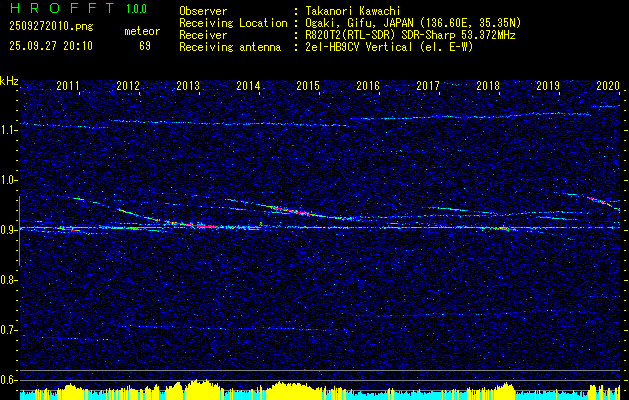Click the meteor count 69
Screen dimensions: 629x400
(145, 46)
